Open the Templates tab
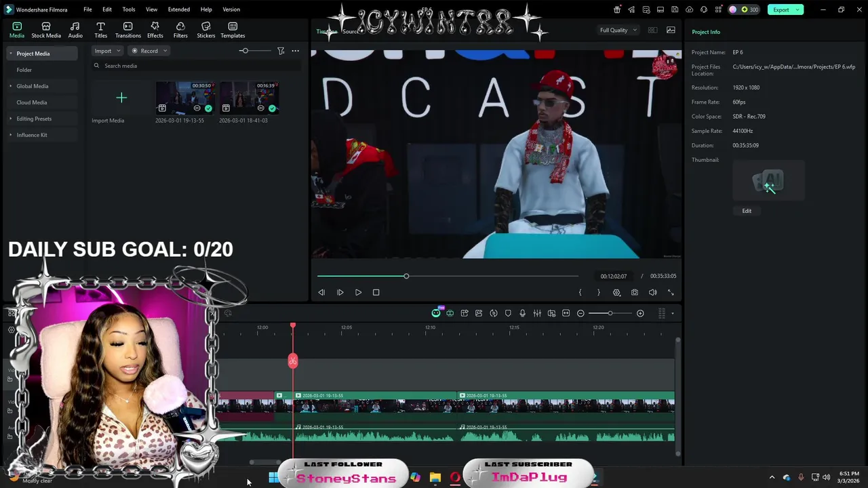 pyautogui.click(x=233, y=30)
